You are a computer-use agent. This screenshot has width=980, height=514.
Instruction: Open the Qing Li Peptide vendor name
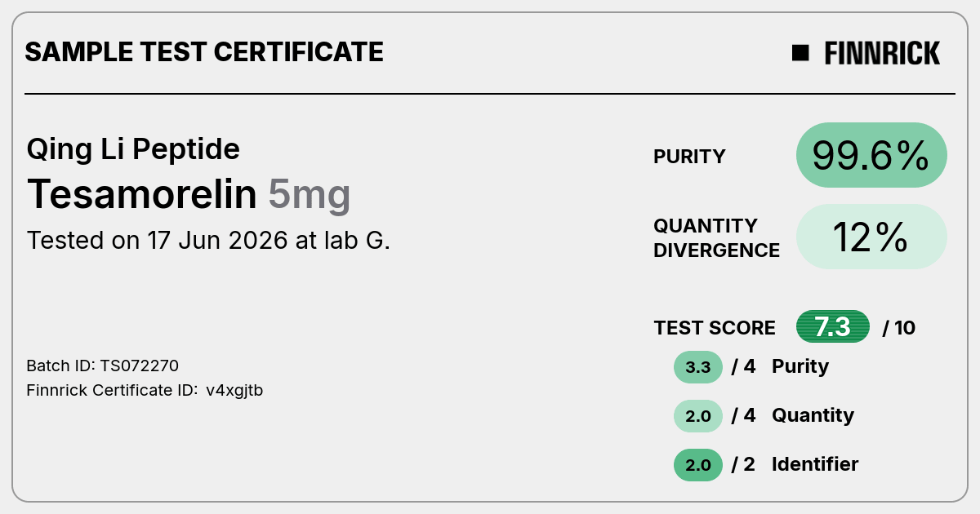point(133,149)
